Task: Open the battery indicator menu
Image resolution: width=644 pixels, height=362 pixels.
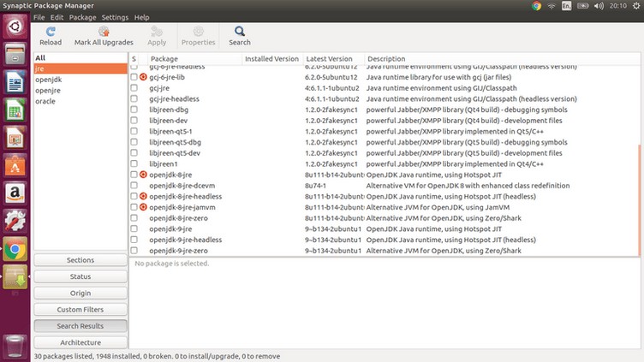Action: coord(583,6)
